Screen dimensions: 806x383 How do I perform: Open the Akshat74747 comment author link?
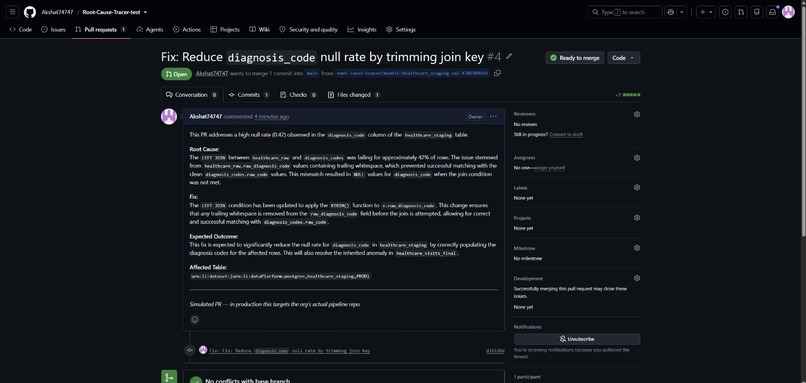click(206, 117)
